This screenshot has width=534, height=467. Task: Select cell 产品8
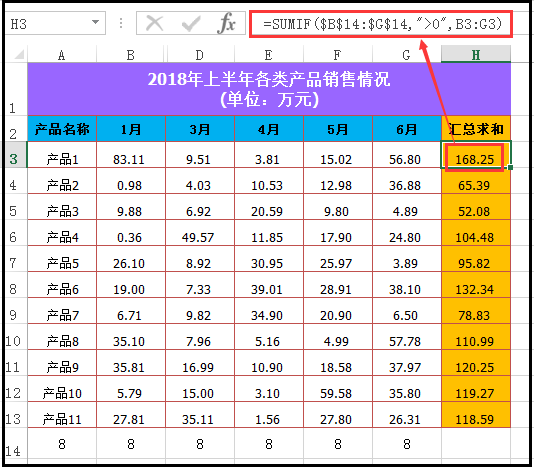point(62,337)
